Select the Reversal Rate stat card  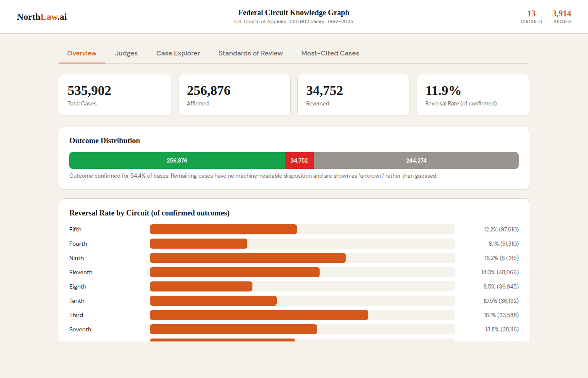pyautogui.click(x=473, y=95)
